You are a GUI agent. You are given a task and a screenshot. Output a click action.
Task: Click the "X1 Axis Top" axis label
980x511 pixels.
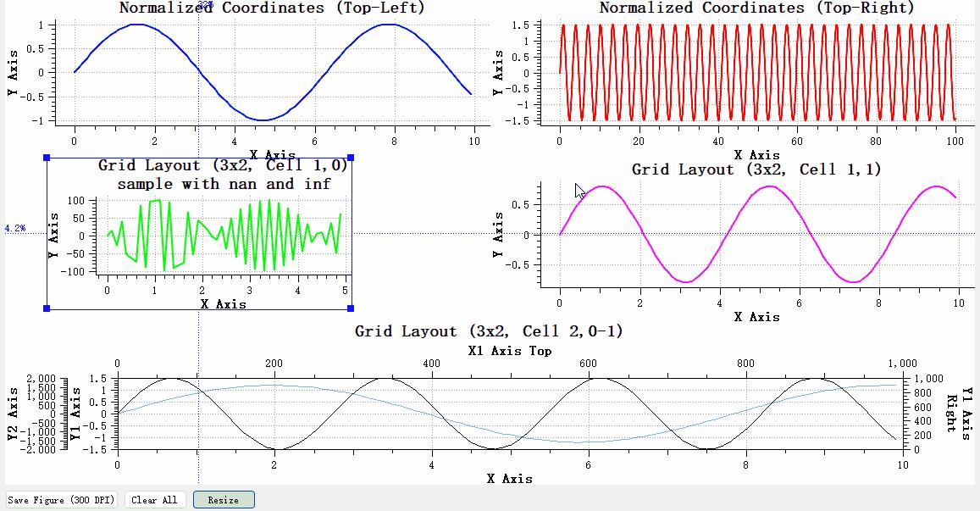(x=510, y=351)
